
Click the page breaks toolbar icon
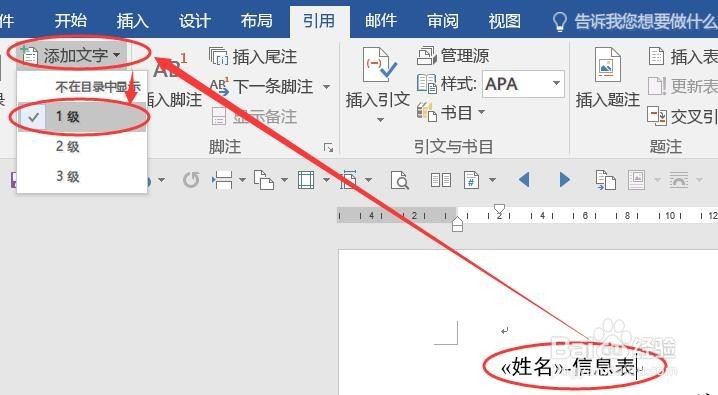coord(223,180)
